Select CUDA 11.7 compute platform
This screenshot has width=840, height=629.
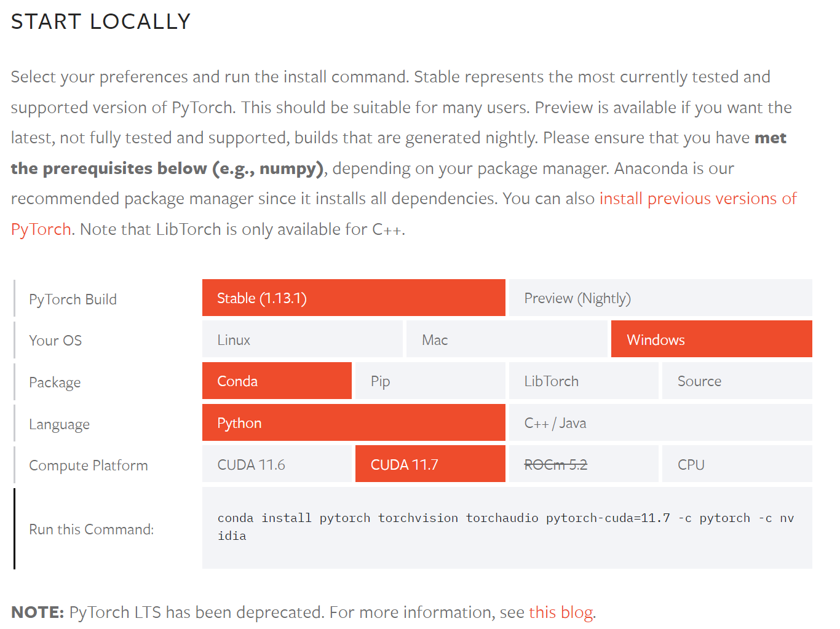[x=430, y=464]
